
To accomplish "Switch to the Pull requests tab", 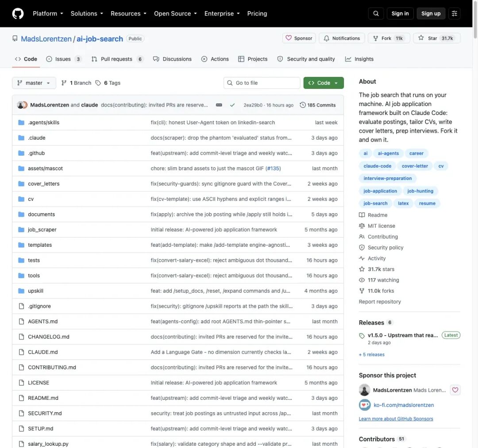I will 117,59.
